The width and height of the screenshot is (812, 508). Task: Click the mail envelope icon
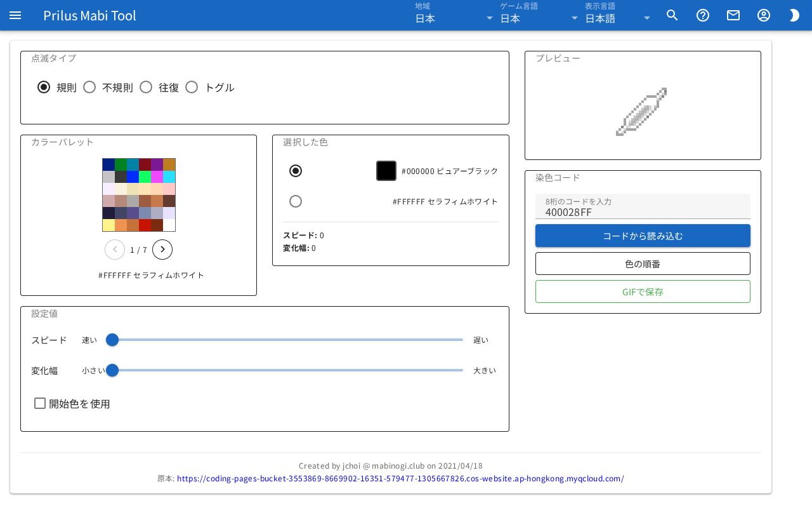coord(733,15)
